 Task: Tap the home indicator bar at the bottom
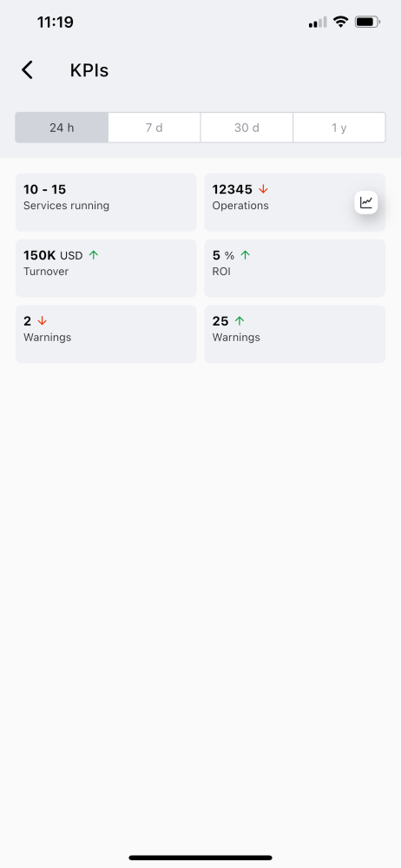(x=200, y=858)
